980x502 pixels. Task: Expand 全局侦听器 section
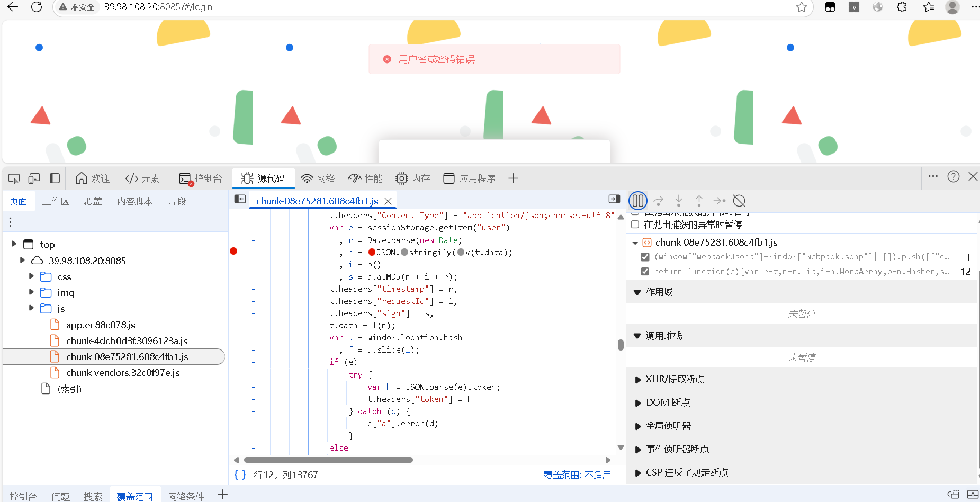tap(637, 426)
